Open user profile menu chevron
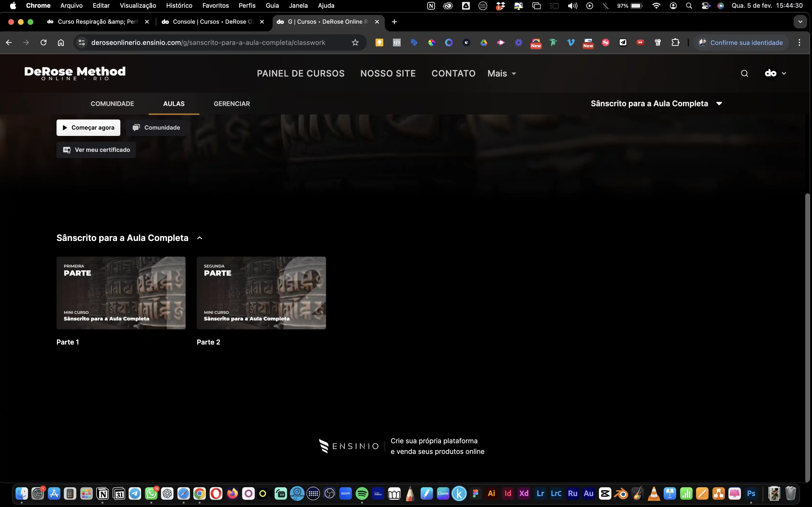Screen dimensions: 812x507 coord(784,73)
